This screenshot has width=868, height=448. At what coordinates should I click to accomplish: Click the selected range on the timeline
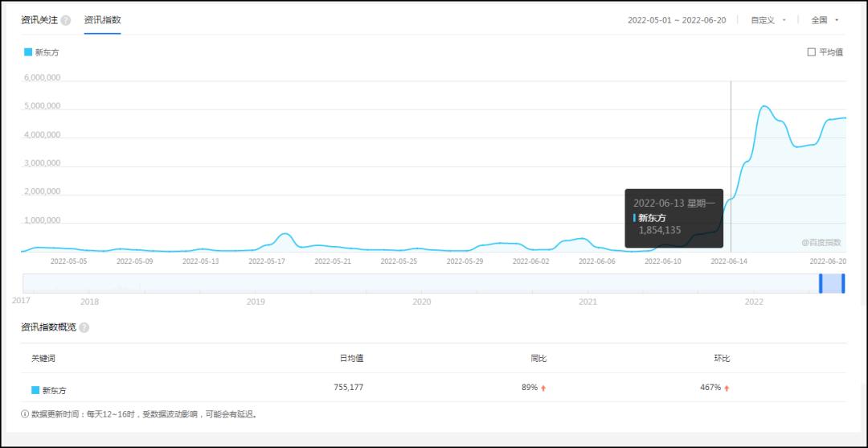(x=832, y=283)
